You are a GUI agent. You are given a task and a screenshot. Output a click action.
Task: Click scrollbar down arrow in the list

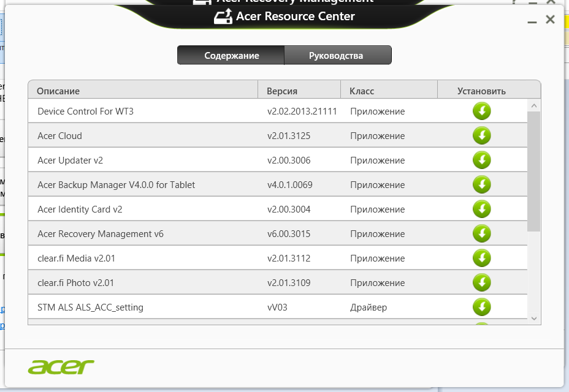(x=534, y=318)
